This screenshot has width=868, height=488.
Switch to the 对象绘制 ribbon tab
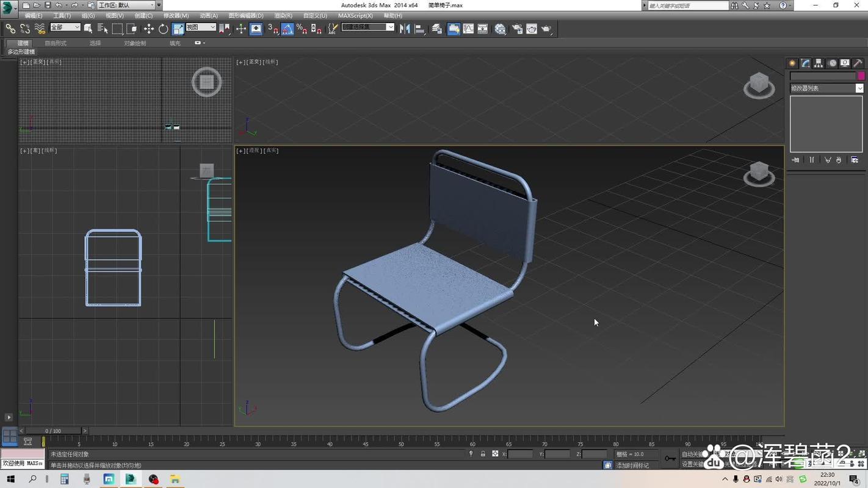click(x=135, y=43)
